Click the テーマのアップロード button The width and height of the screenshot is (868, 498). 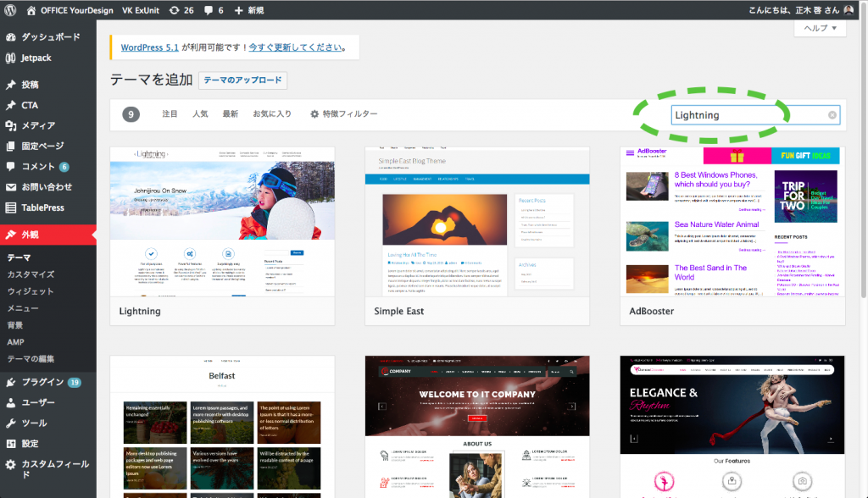click(242, 80)
